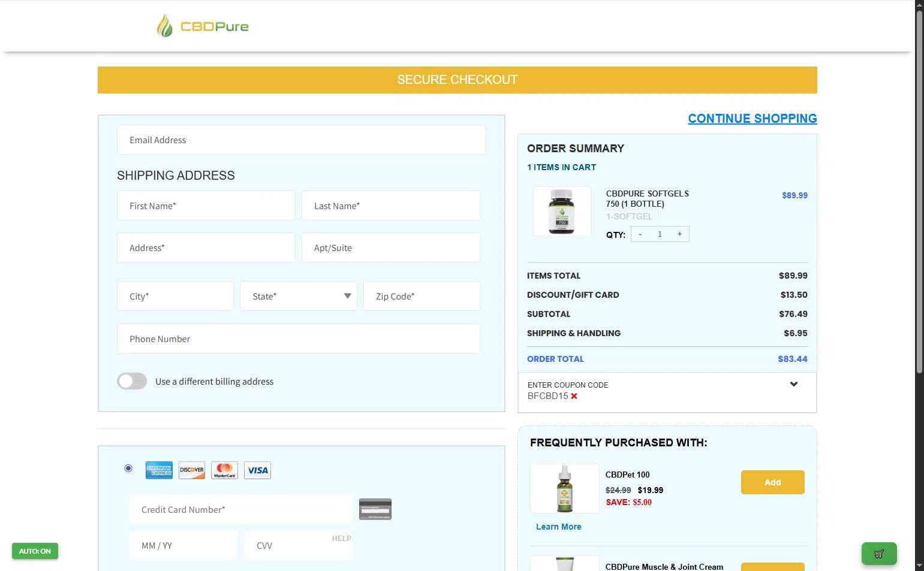Click the Credit Card Number field
Screen dimensions: 924x571
point(241,509)
